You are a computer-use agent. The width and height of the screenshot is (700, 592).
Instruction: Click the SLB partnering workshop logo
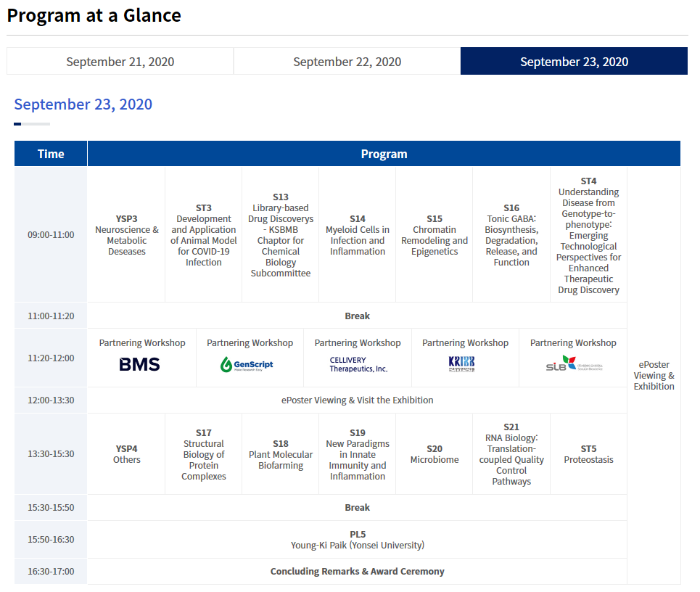click(574, 365)
